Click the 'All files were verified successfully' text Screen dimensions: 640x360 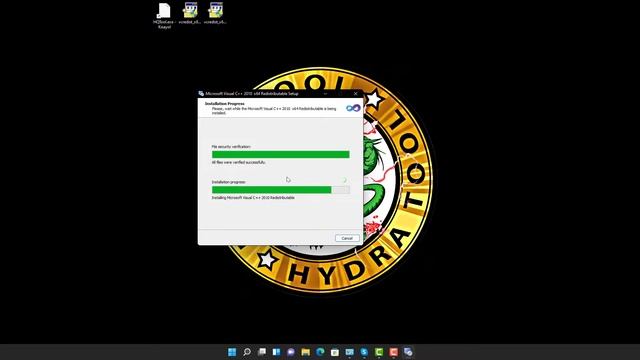[238, 162]
